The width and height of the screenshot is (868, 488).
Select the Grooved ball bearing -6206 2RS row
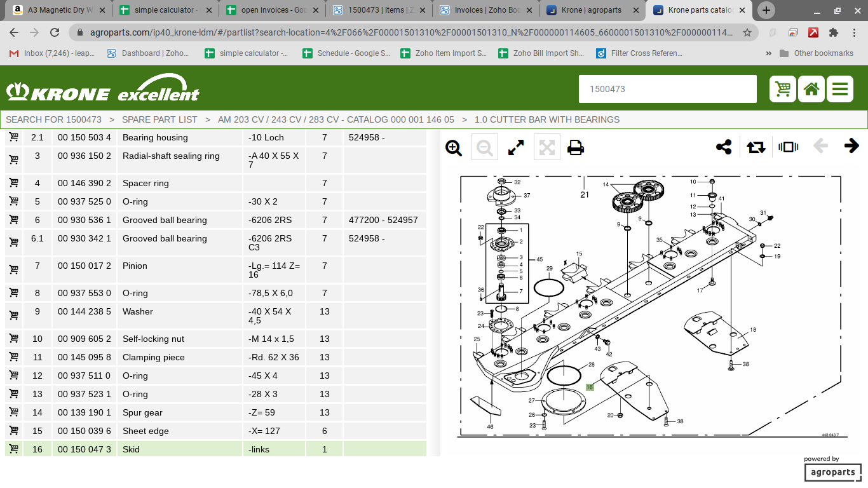(215, 220)
